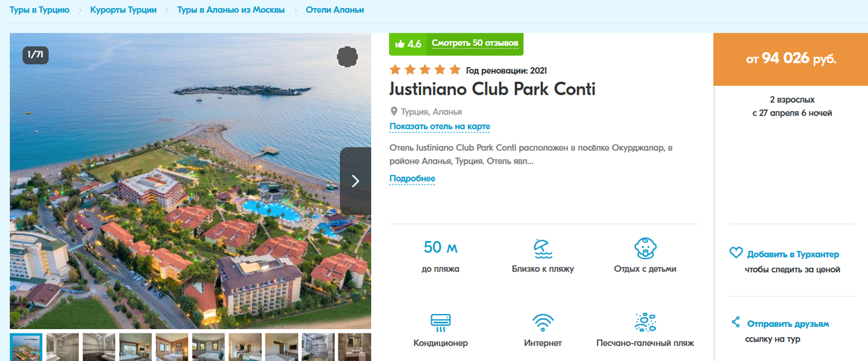Click the 'Кондиционер' label

(441, 343)
